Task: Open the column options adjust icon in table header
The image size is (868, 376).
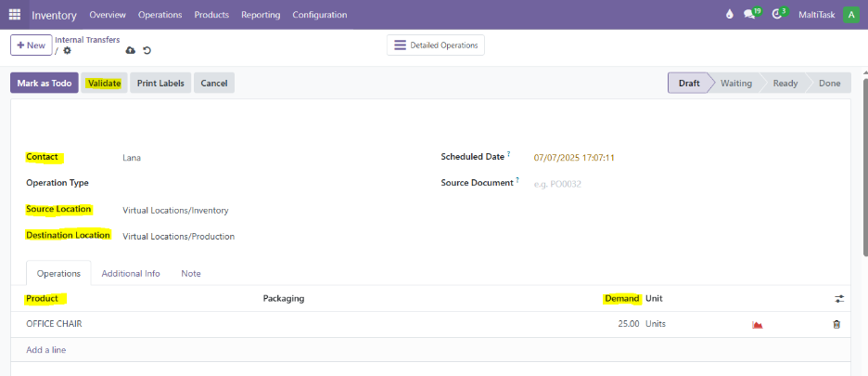Action: pos(838,299)
